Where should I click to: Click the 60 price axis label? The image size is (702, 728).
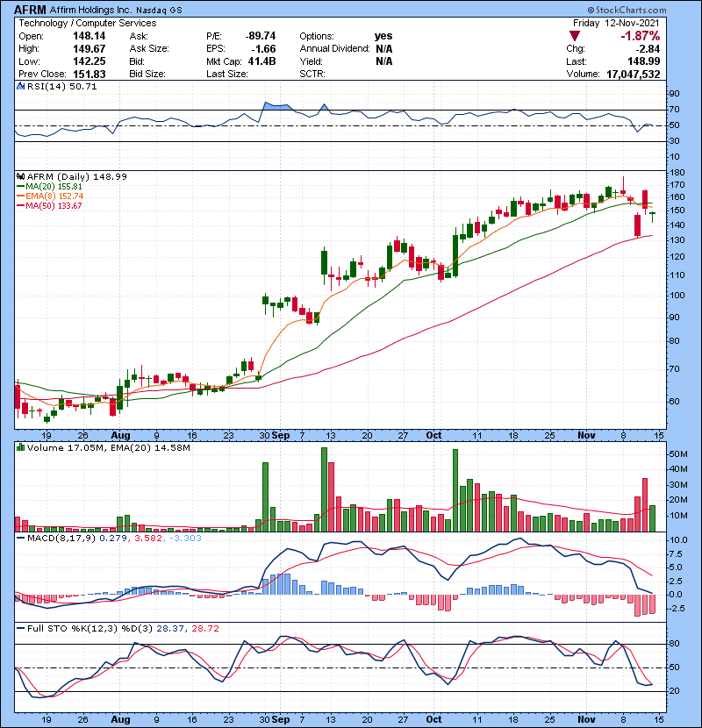pyautogui.click(x=675, y=402)
